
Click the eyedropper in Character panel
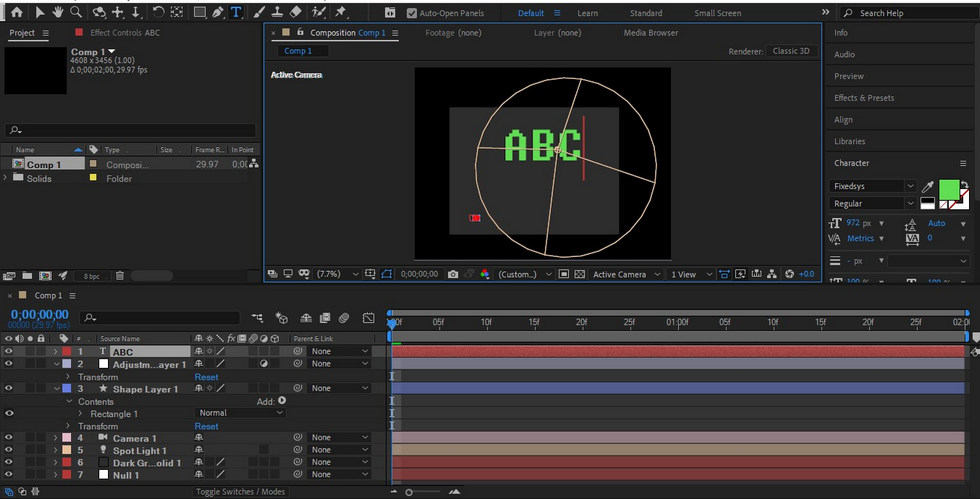(x=928, y=186)
